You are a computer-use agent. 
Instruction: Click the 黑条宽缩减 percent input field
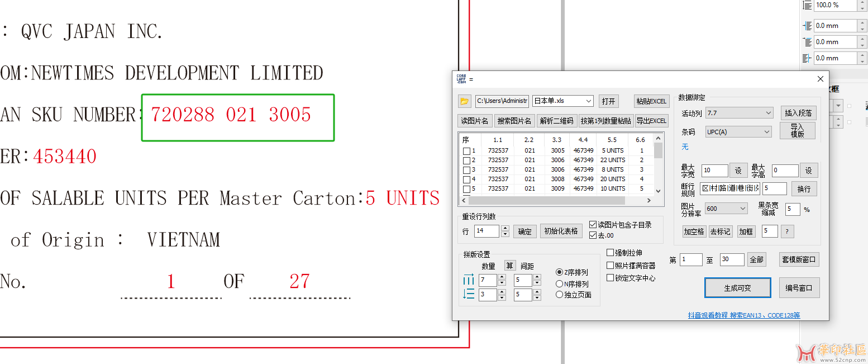point(793,209)
